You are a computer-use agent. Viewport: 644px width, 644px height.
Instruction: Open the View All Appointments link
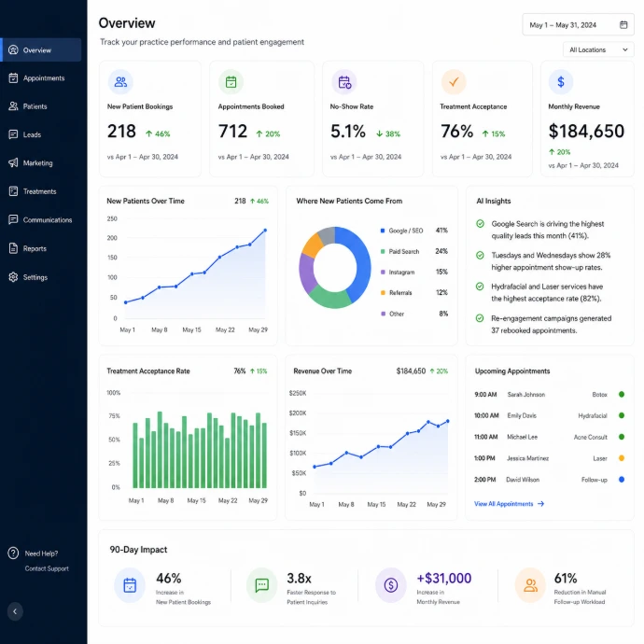tap(509, 504)
